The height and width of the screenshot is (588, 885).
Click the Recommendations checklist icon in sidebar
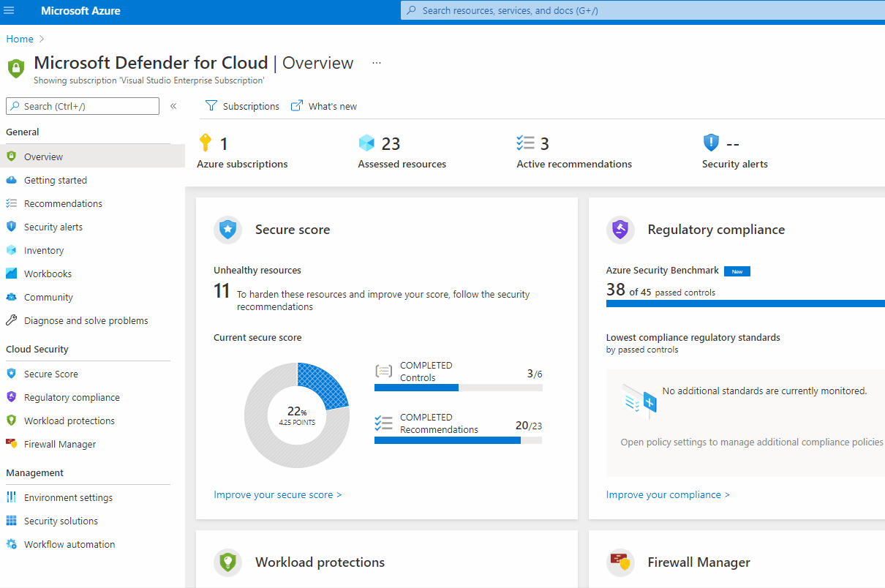(x=11, y=203)
